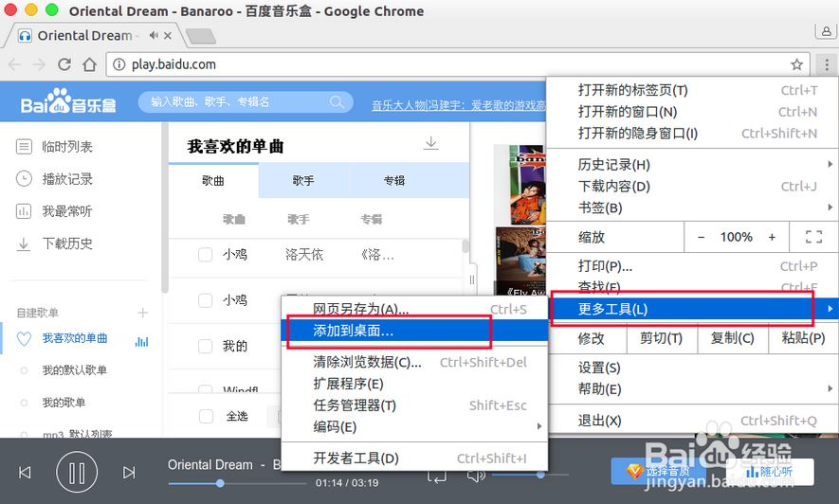Viewport: 839px width, 504px height.
Task: Pause the current song
Action: [77, 473]
